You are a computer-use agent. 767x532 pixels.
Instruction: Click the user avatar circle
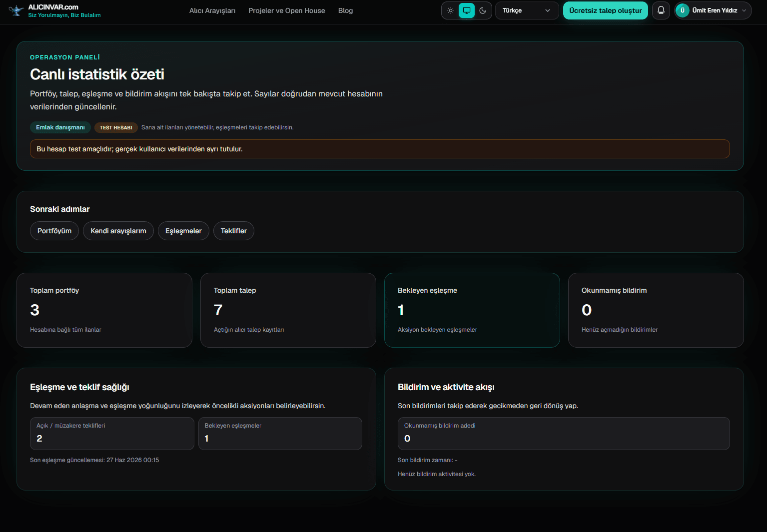[683, 10]
